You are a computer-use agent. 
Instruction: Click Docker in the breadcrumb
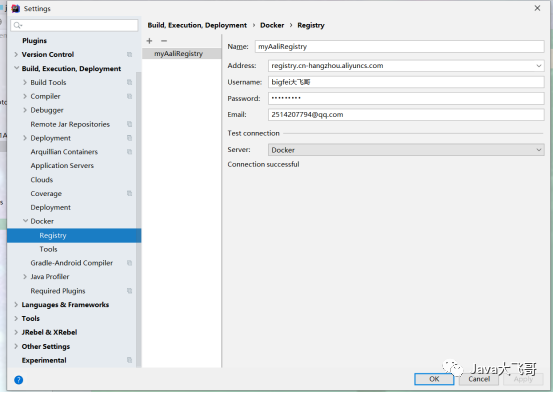[272, 25]
